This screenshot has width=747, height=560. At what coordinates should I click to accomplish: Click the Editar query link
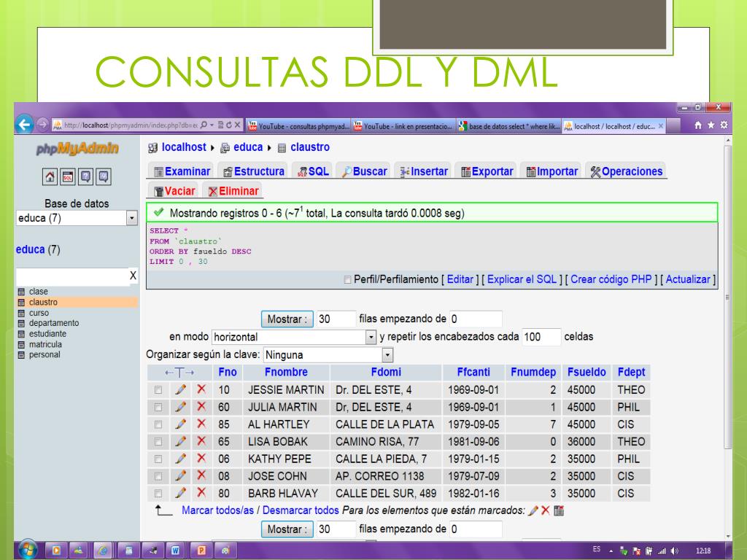pyautogui.click(x=460, y=279)
